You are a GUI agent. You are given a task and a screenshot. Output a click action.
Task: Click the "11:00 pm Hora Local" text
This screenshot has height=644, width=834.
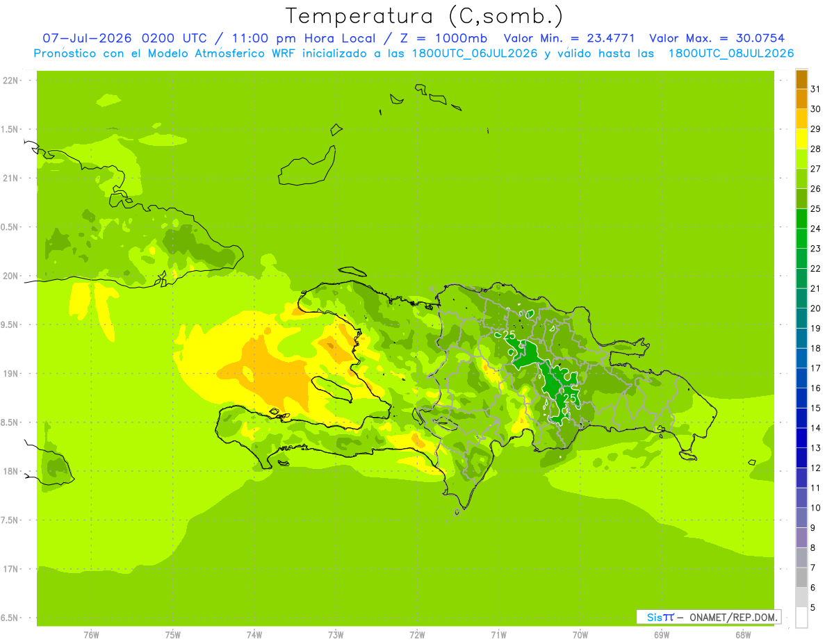pyautogui.click(x=306, y=38)
